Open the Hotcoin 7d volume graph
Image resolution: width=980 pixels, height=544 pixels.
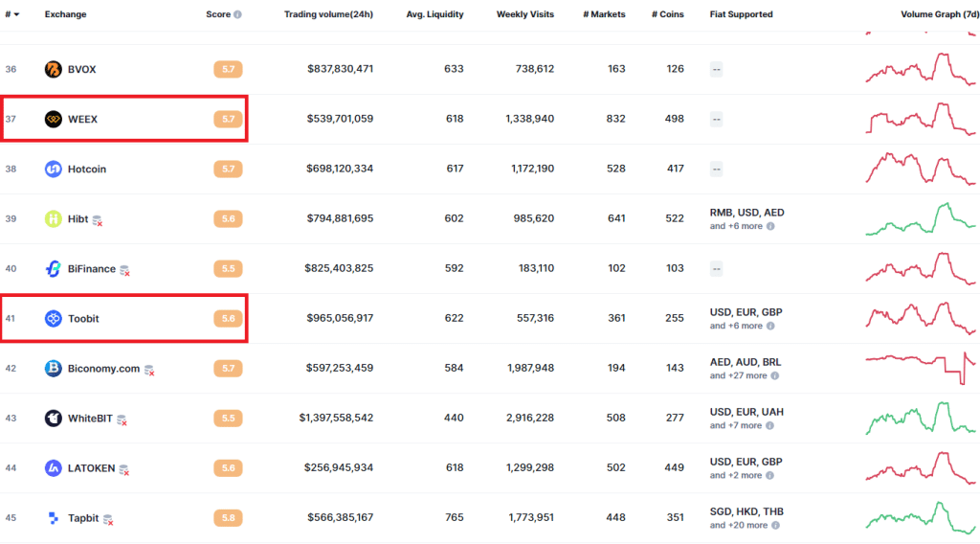920,169
